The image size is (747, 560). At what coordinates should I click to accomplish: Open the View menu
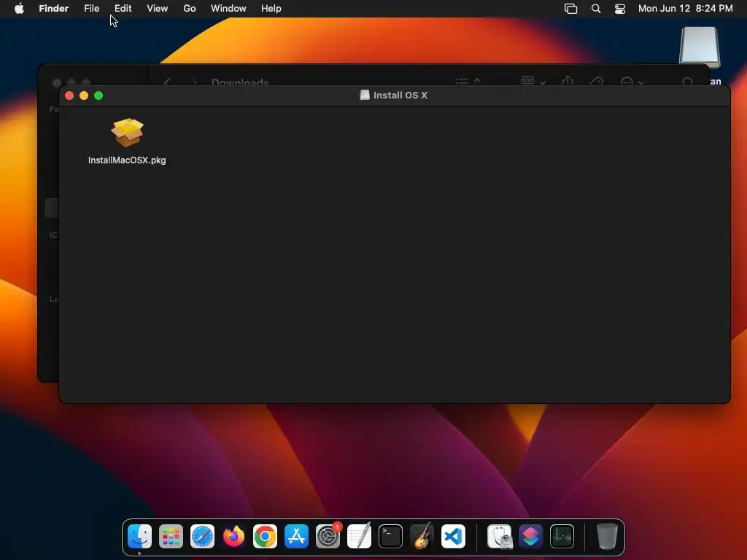(158, 9)
